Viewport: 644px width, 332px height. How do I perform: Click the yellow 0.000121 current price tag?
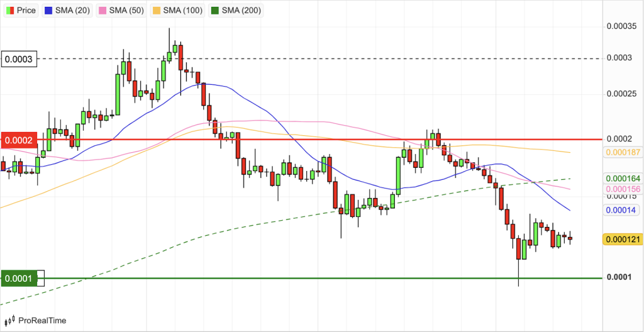click(x=621, y=239)
